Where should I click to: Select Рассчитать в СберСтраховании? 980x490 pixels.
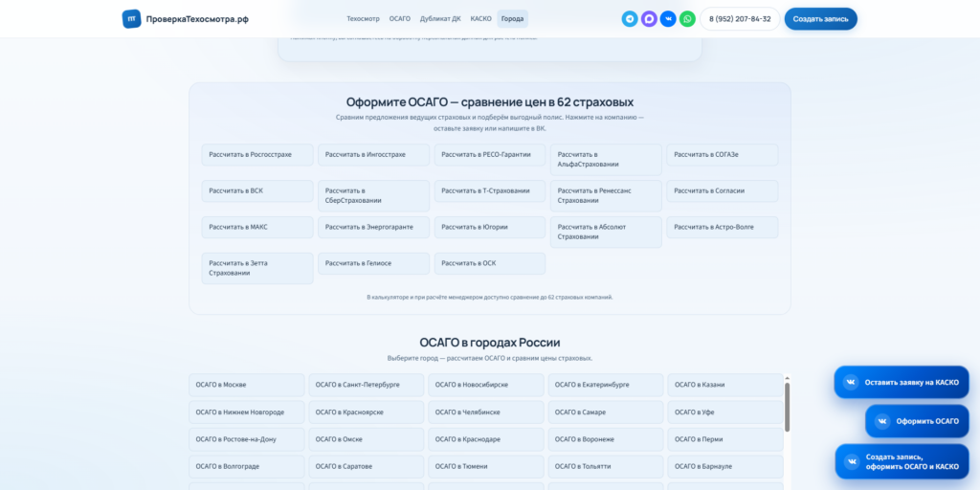point(374,196)
